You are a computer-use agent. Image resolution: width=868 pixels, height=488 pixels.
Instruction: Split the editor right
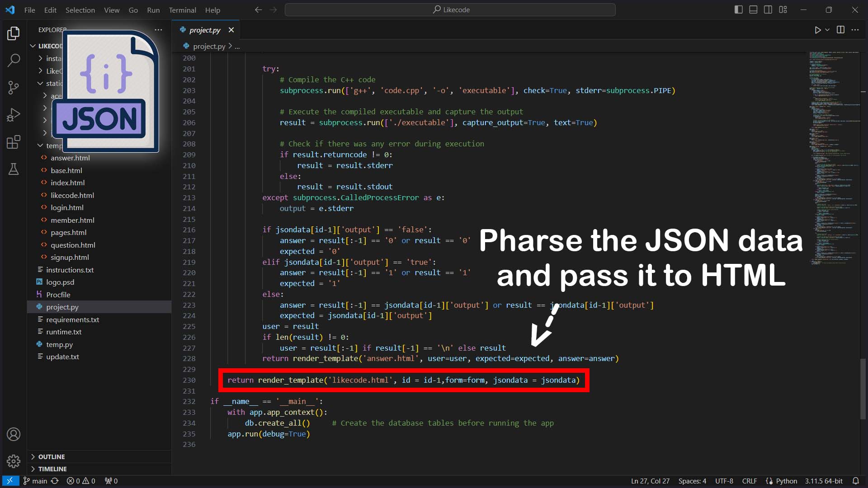(x=840, y=30)
